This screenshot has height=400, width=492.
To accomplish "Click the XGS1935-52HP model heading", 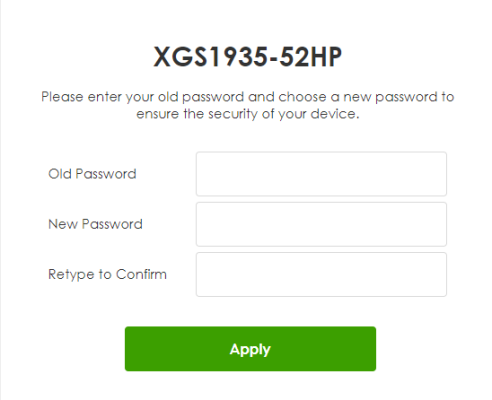I will [x=248, y=57].
